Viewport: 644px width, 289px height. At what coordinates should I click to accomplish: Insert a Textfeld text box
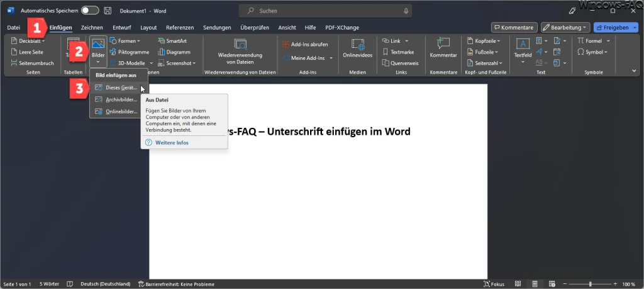click(523, 52)
